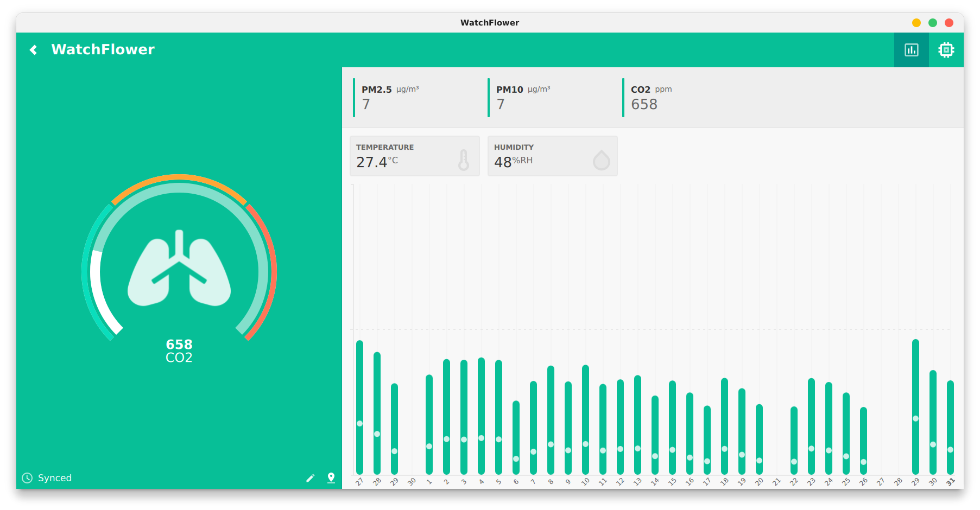This screenshot has height=510, width=980.
Task: Click the location pin icon
Action: pos(331,478)
